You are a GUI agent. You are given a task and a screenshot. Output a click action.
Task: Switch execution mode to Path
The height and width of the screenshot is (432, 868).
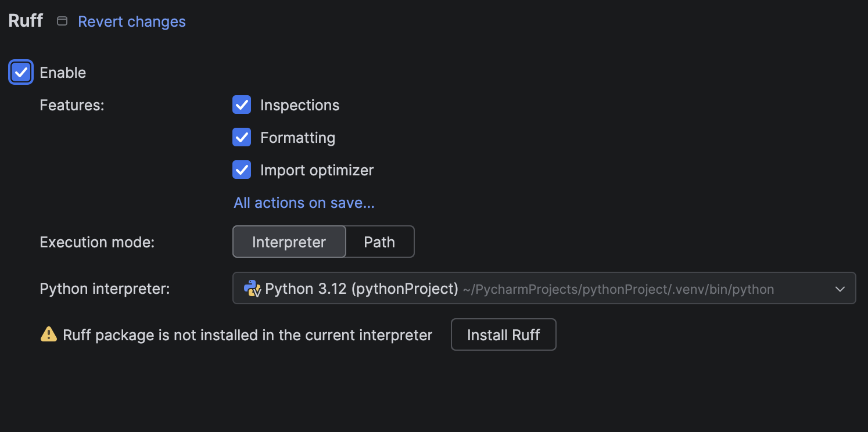379,242
